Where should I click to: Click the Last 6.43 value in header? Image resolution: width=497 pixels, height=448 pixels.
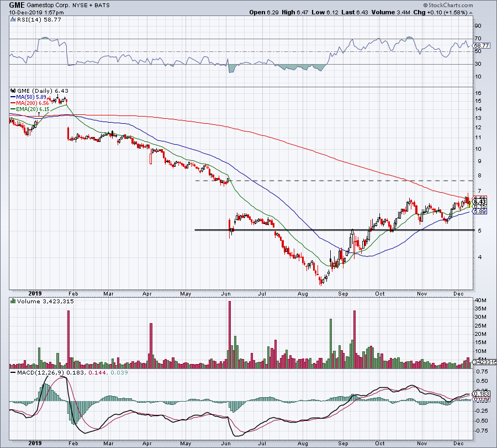tap(355, 12)
